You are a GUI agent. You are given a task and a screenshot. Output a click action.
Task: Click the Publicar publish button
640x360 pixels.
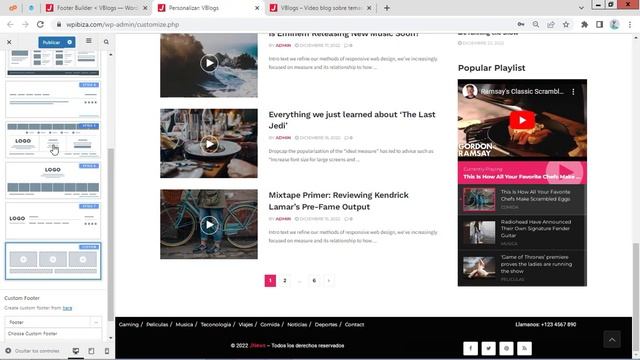pos(52,42)
